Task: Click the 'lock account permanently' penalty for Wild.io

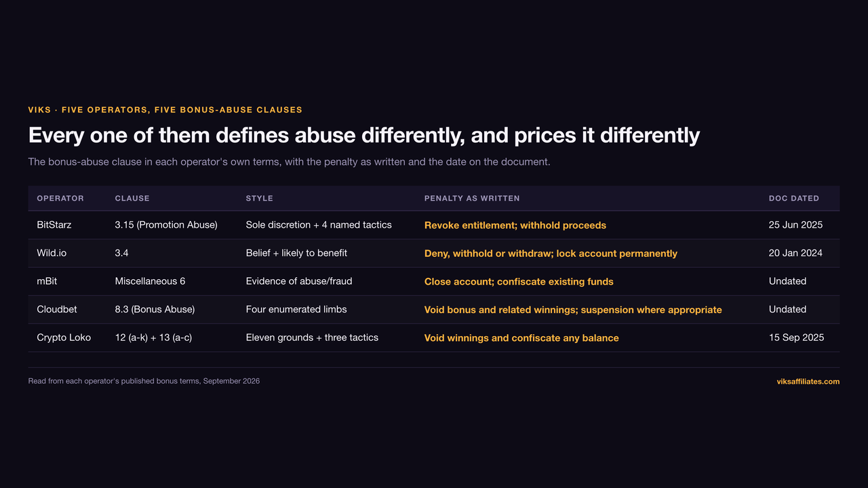Action: pyautogui.click(x=617, y=253)
